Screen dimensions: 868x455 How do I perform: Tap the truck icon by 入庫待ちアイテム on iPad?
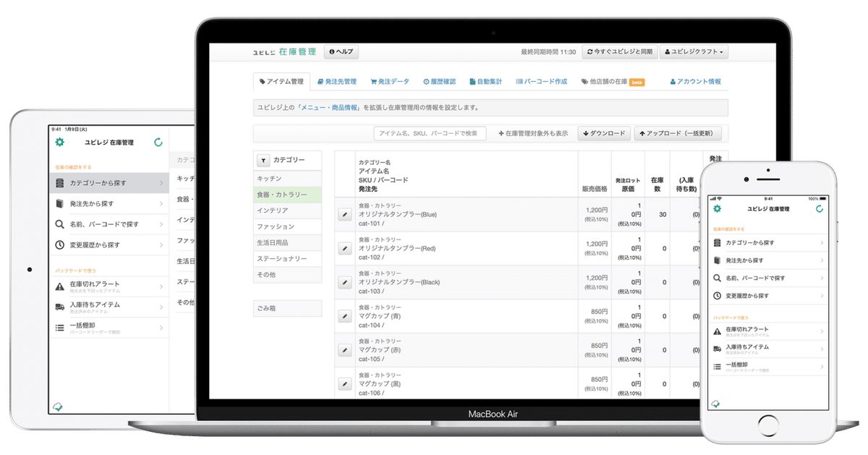point(60,307)
